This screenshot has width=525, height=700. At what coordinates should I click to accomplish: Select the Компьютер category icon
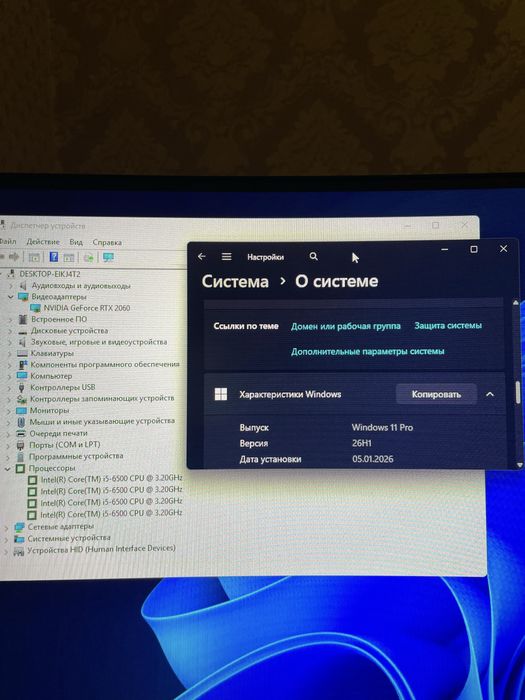[22, 376]
